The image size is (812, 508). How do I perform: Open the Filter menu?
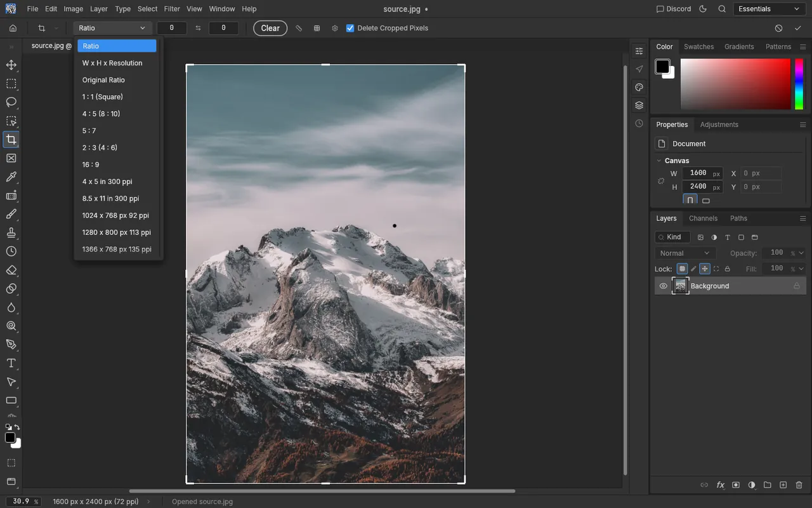(x=172, y=9)
